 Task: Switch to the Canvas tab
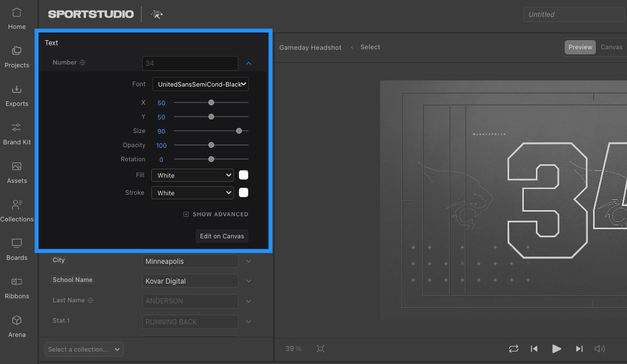coord(611,47)
